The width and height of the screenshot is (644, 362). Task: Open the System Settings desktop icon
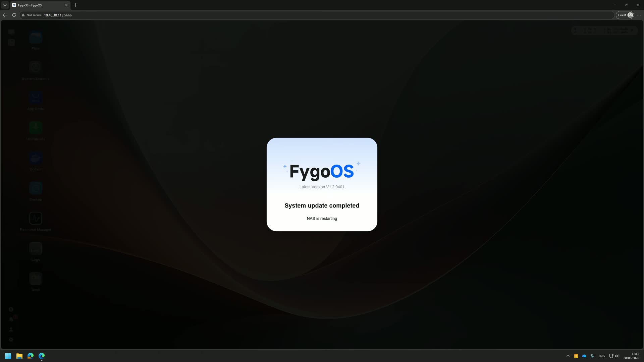point(36,67)
